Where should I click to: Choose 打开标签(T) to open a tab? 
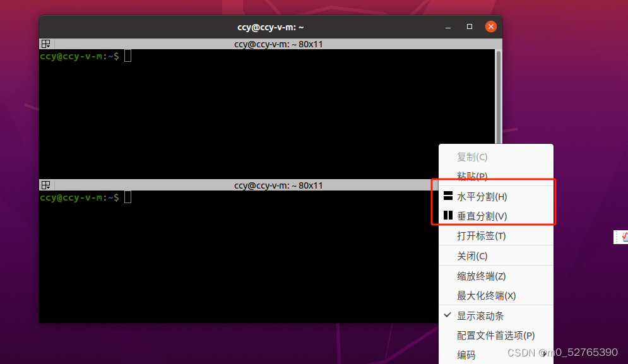point(496,236)
